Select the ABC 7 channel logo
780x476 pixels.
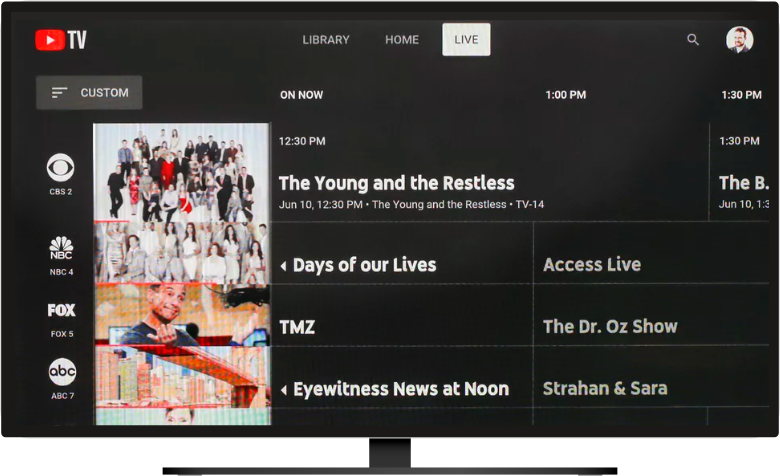[x=62, y=372]
